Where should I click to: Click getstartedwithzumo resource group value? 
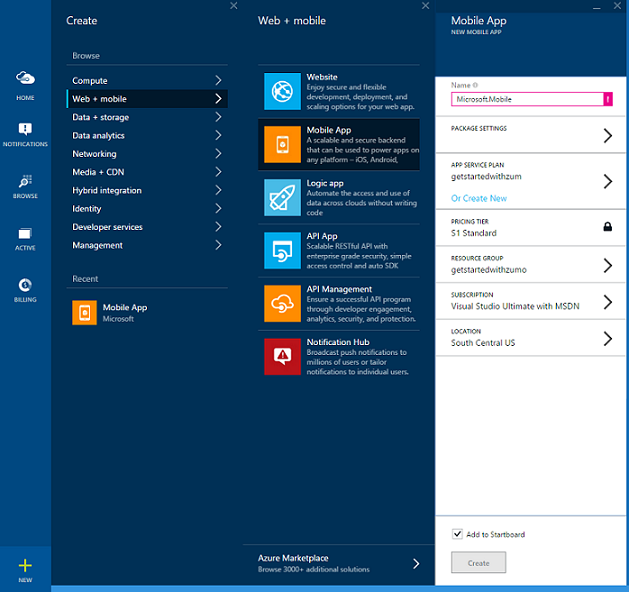point(489,270)
